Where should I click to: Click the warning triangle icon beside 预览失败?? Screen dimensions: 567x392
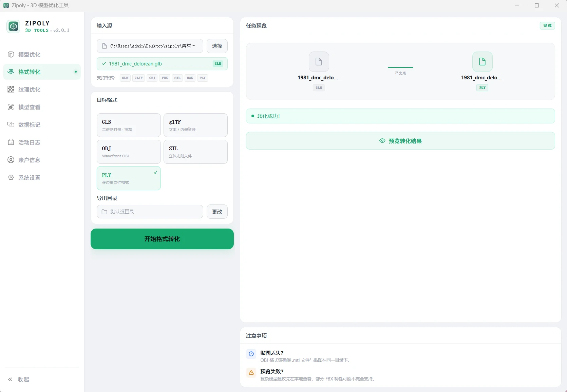pos(251,373)
